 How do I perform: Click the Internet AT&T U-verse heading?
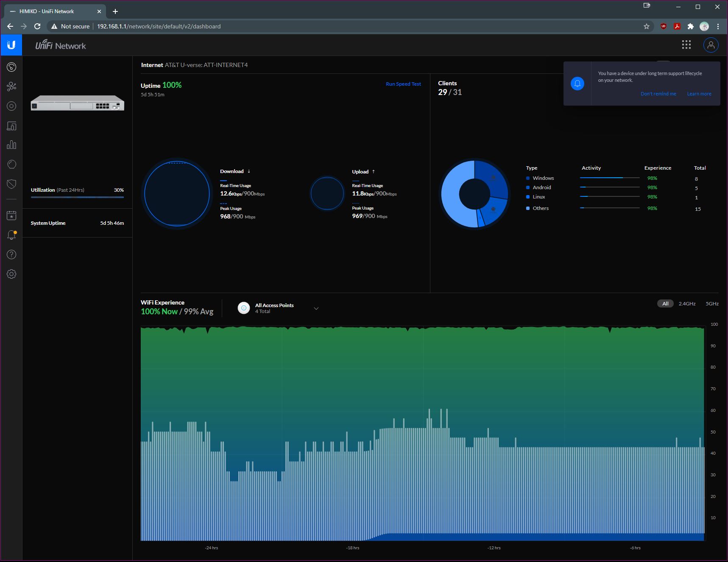point(194,65)
